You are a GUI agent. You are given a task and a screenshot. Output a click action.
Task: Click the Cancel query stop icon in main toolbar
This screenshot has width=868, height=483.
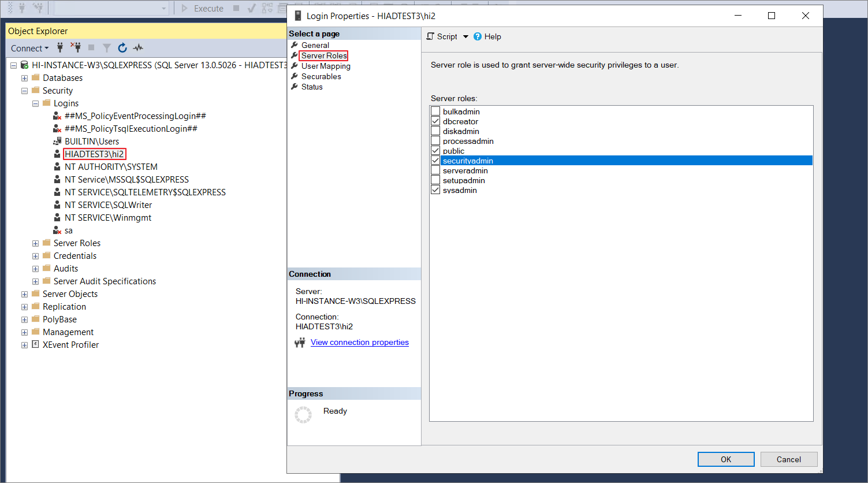(236, 8)
